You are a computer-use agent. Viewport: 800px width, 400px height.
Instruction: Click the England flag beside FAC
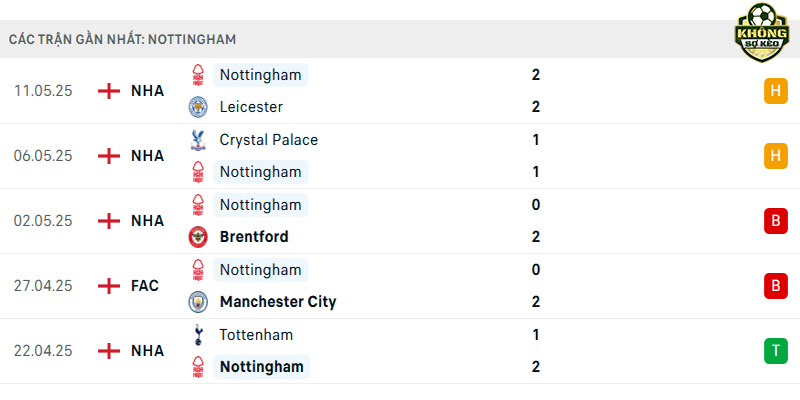pyautogui.click(x=109, y=286)
